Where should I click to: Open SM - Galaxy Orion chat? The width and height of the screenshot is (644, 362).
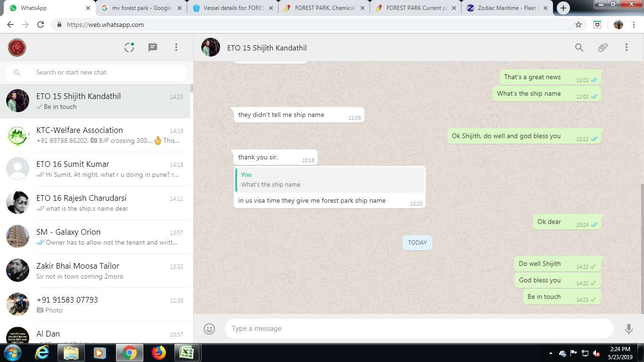pos(96,237)
